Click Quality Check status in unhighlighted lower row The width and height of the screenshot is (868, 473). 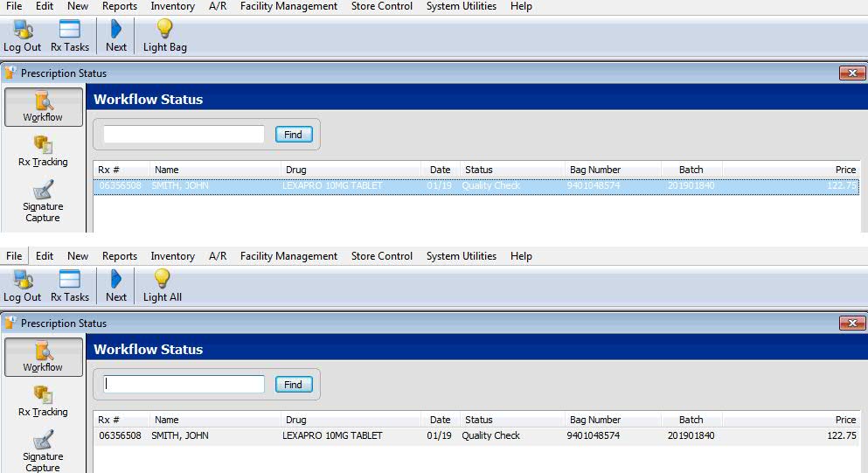491,436
